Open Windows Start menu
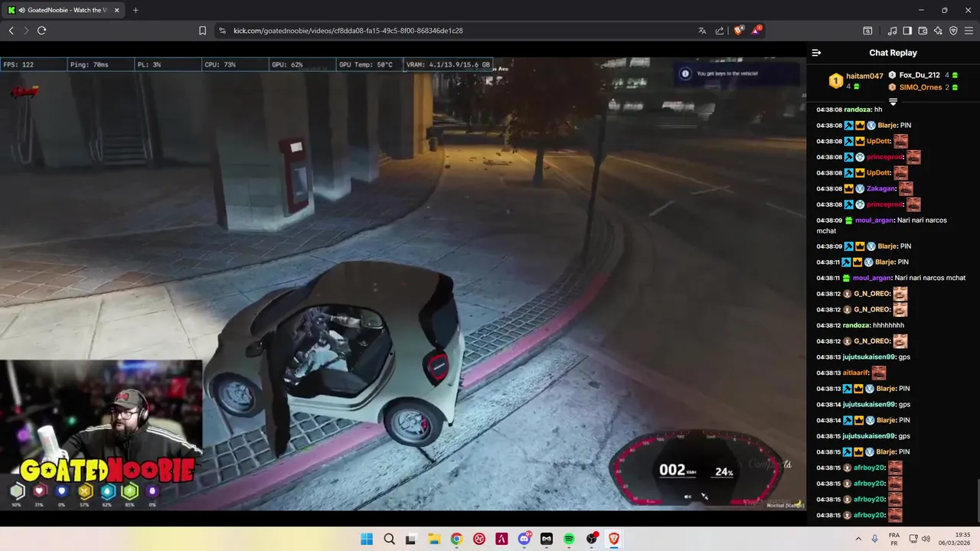Screen dimensions: 980x551 click(367, 539)
